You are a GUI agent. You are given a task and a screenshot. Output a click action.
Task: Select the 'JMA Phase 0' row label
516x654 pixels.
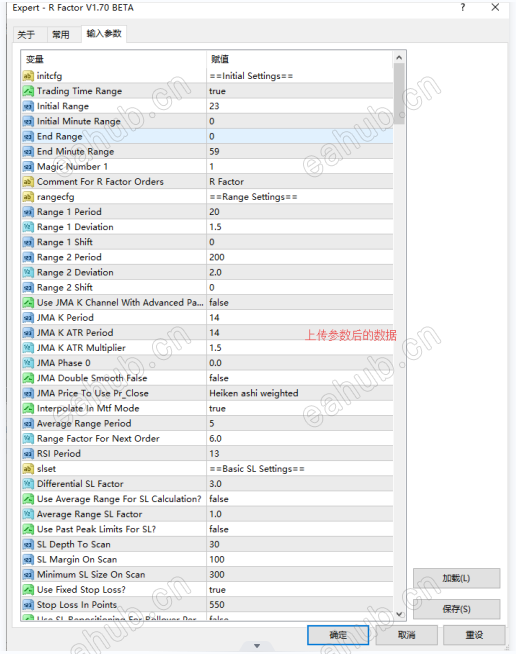click(x=63, y=363)
